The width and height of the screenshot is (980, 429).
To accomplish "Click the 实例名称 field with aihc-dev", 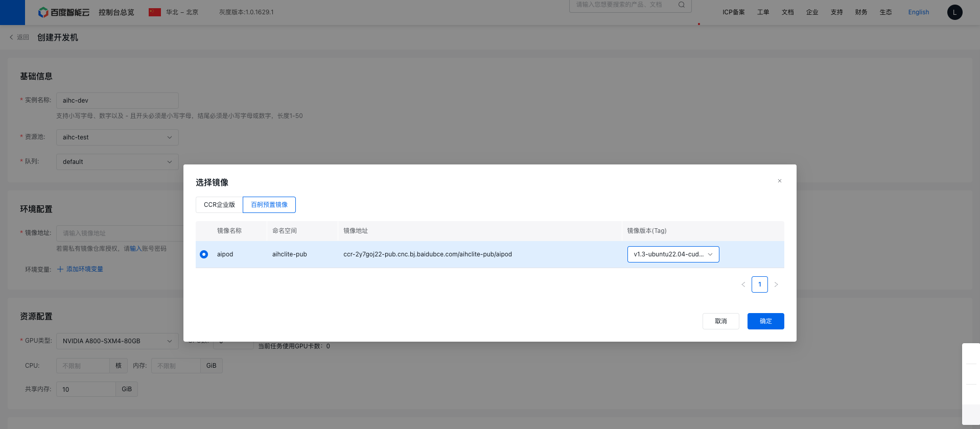I will click(118, 101).
